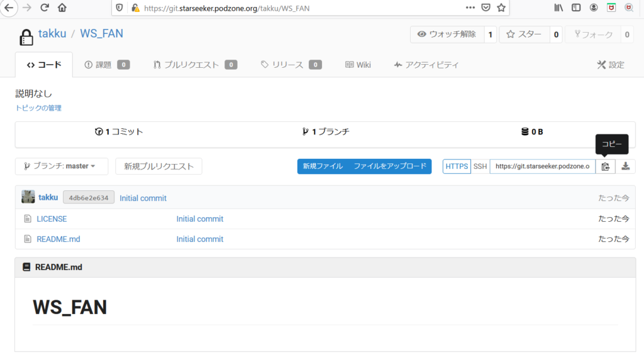
Task: Select the HTTPS clone URL option
Action: [457, 166]
